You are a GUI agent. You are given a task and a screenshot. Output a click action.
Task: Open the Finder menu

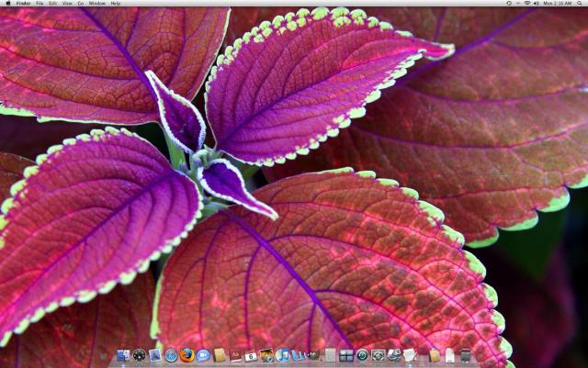(x=23, y=3)
